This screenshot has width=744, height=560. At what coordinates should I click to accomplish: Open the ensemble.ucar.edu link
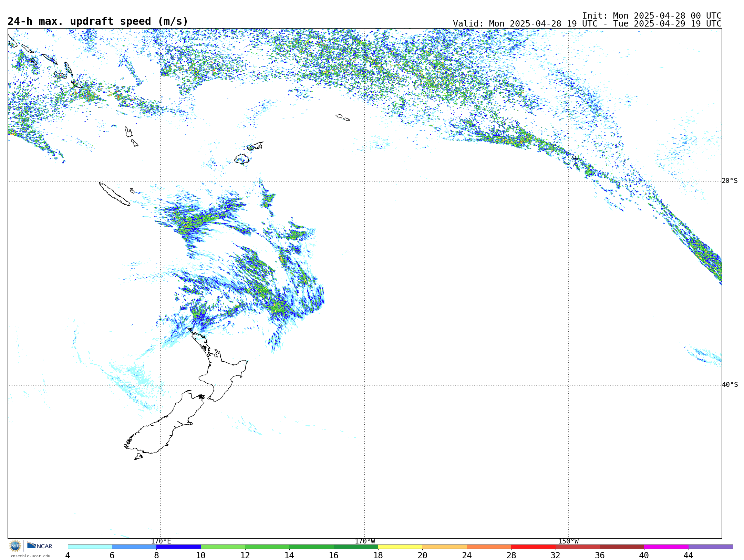(x=30, y=556)
